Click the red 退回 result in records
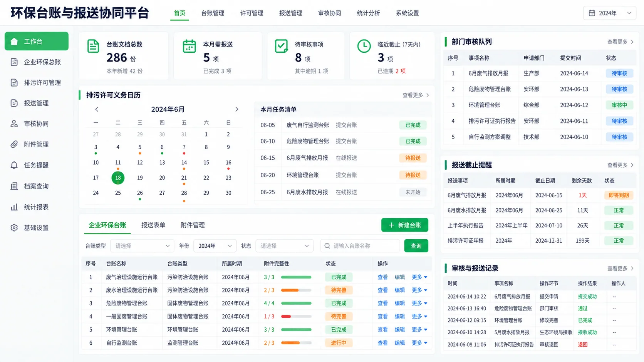The height and width of the screenshot is (362, 644). click(583, 344)
